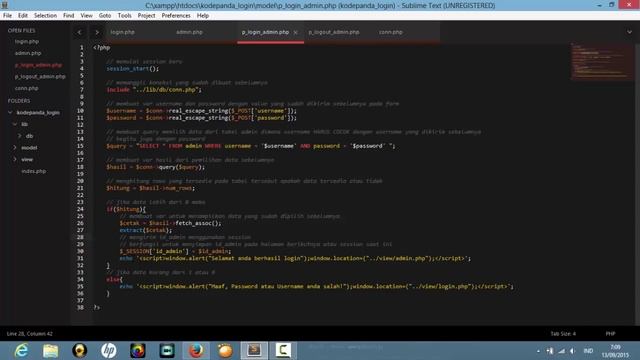Viewport: 640px width, 360px height.
Task: Collapse the kodepanda_login folder arrow
Action: coord(10,112)
